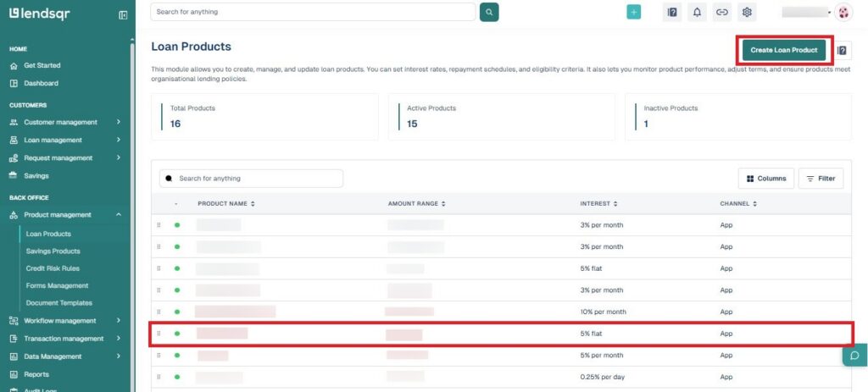Screen dimensions: 868x392
Task: Collapse the Product management section
Action: click(x=119, y=214)
